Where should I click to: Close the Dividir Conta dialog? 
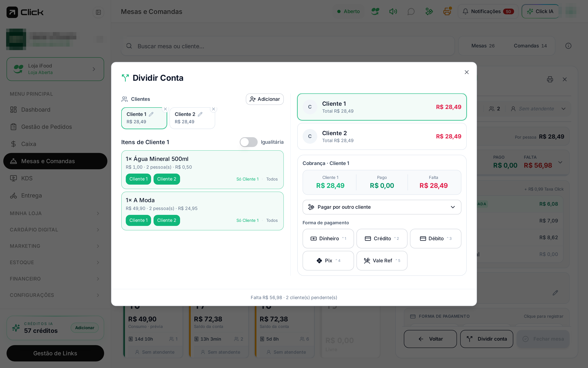tap(467, 72)
